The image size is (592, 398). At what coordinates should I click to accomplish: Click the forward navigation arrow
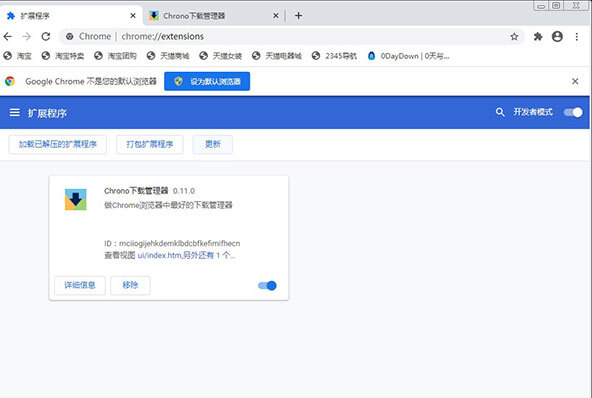click(x=26, y=37)
